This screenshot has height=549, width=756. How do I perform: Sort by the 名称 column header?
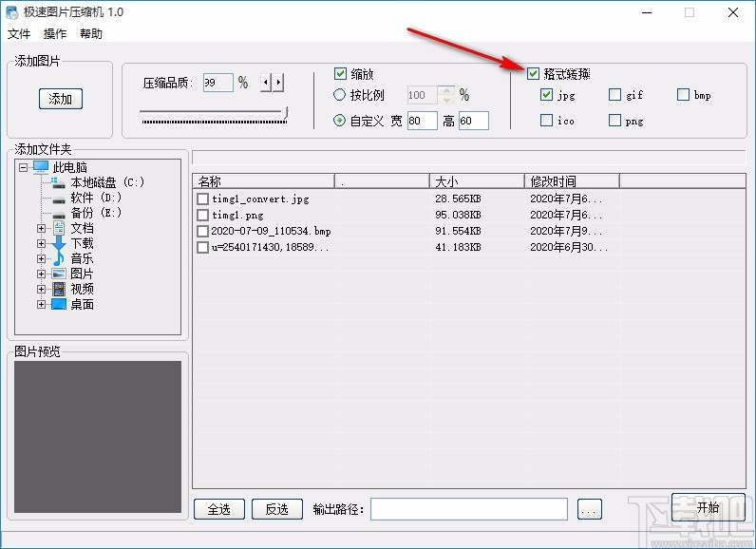pyautogui.click(x=264, y=181)
